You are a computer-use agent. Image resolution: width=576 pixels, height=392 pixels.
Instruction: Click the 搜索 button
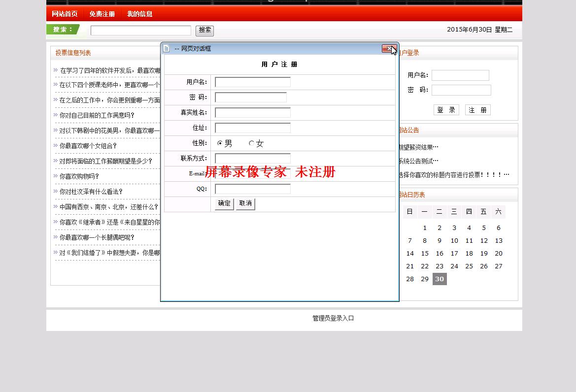204,31
